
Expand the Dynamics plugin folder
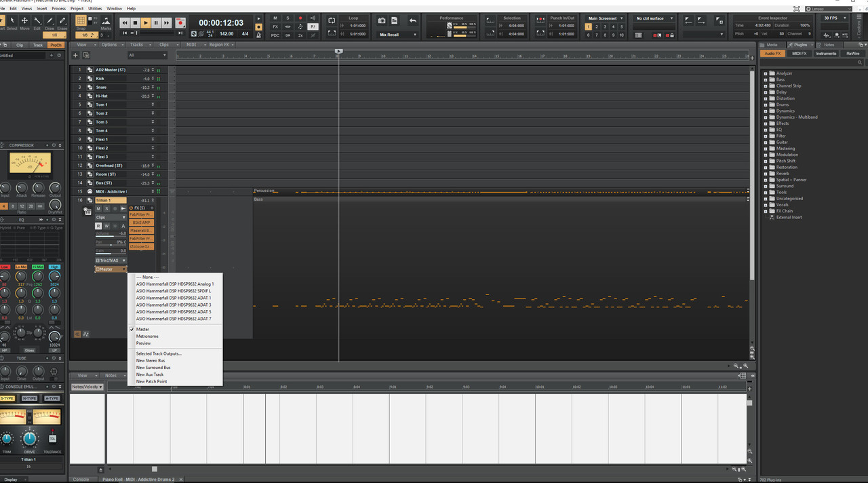click(766, 111)
